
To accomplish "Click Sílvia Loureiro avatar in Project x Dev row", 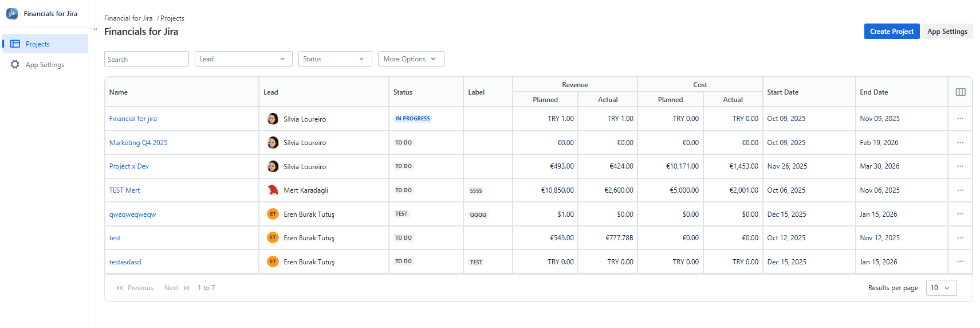I will tap(273, 166).
